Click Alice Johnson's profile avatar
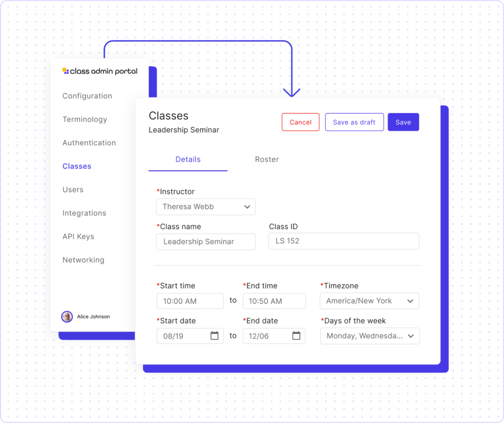This screenshot has width=504, height=423. tap(66, 317)
